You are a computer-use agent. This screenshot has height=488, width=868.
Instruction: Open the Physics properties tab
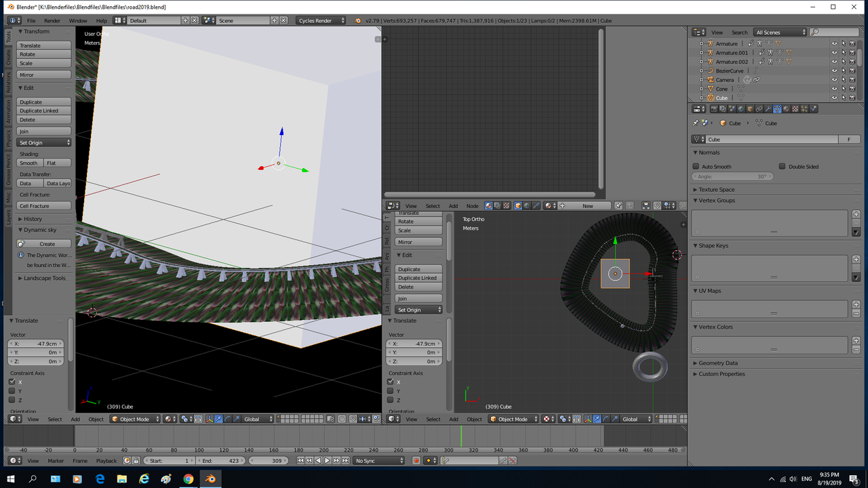tap(814, 108)
